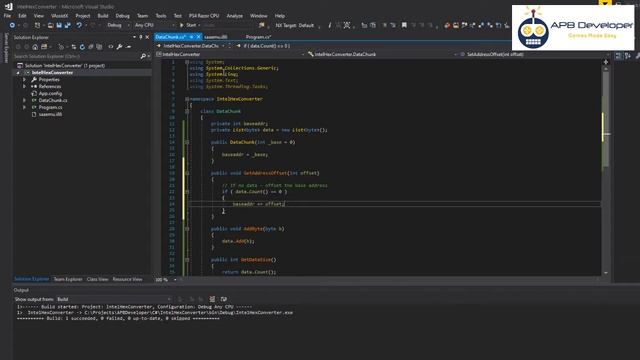Click the search magnifier in Solution Explorer
640x360 pixels.
click(x=143, y=56)
